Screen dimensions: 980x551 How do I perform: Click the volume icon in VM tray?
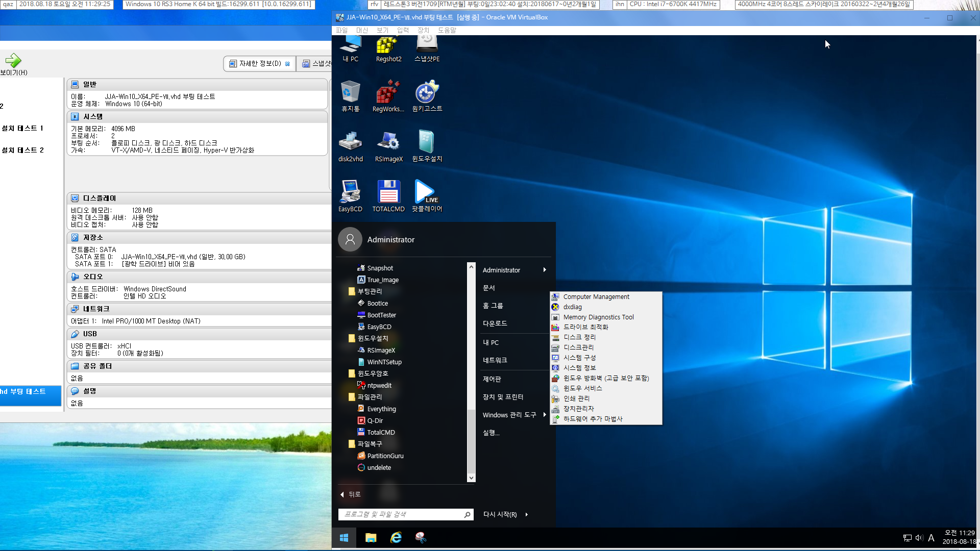click(919, 538)
